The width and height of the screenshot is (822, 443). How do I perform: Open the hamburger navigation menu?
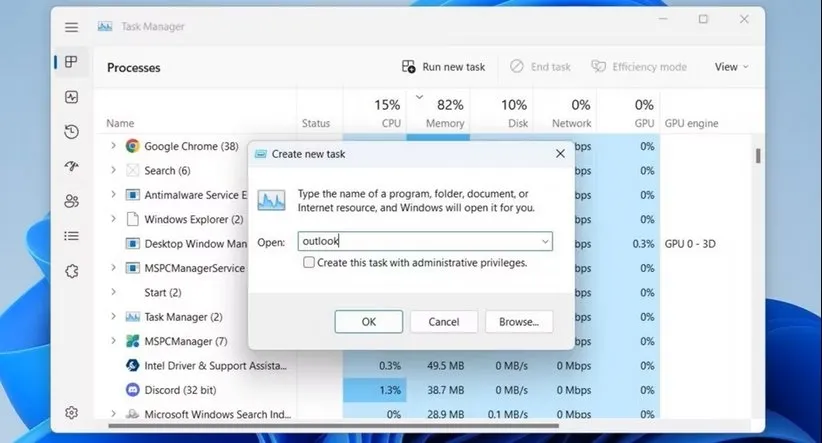click(x=71, y=27)
